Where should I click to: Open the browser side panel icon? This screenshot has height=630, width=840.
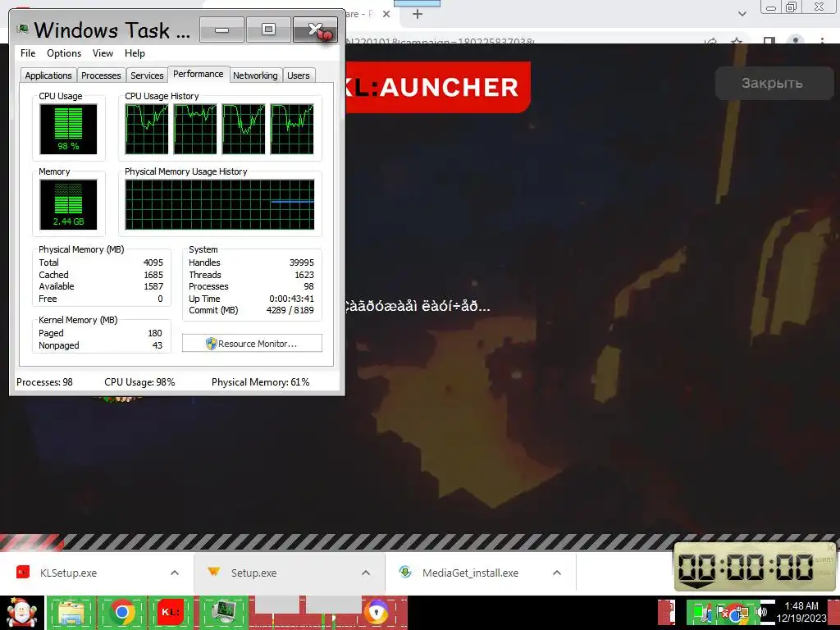769,41
